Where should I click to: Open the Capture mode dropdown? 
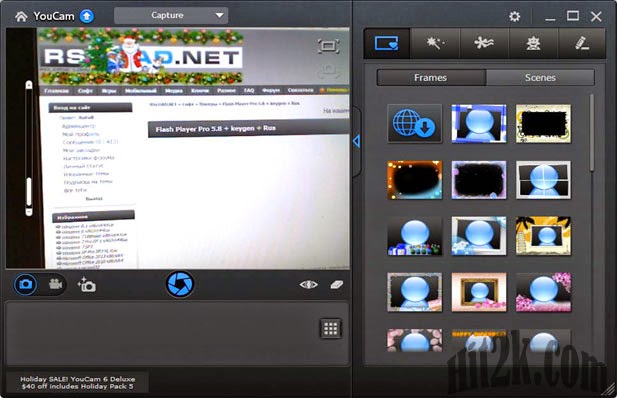(x=171, y=15)
